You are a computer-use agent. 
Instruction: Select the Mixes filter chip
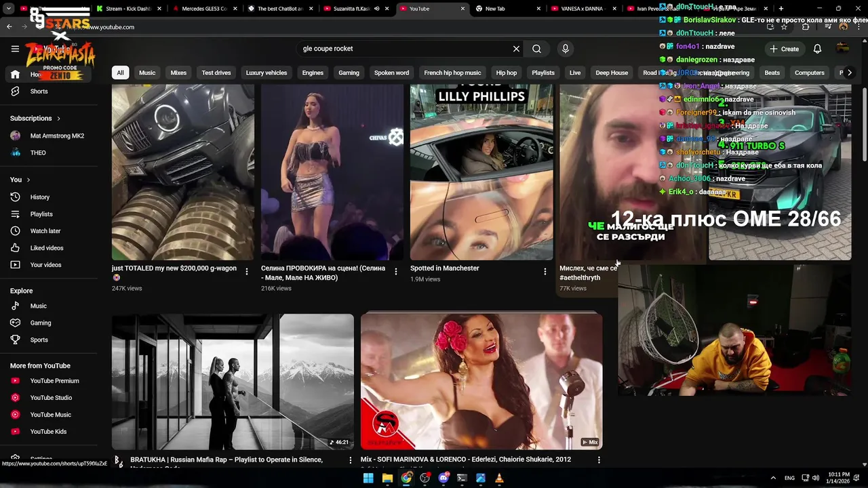click(178, 73)
